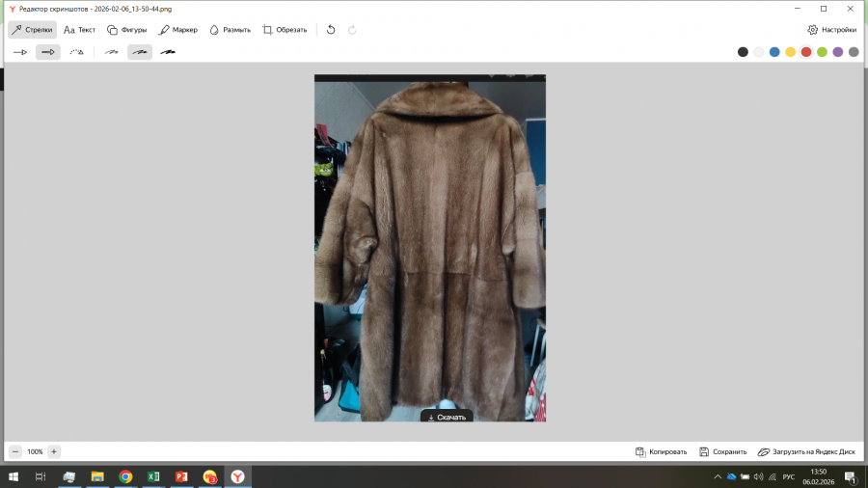Pick the Обрезать crop tool
Screen dimensions: 868x488
pyautogui.click(x=285, y=30)
